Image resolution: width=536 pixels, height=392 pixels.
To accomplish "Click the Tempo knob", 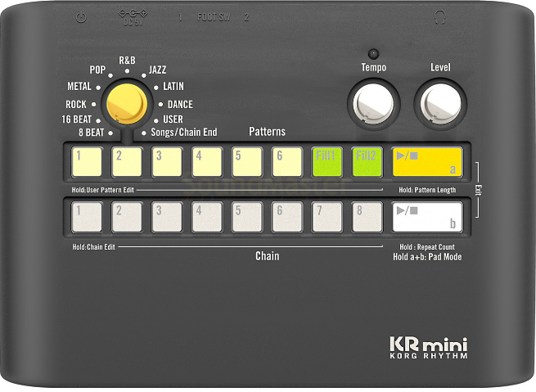I will click(373, 104).
